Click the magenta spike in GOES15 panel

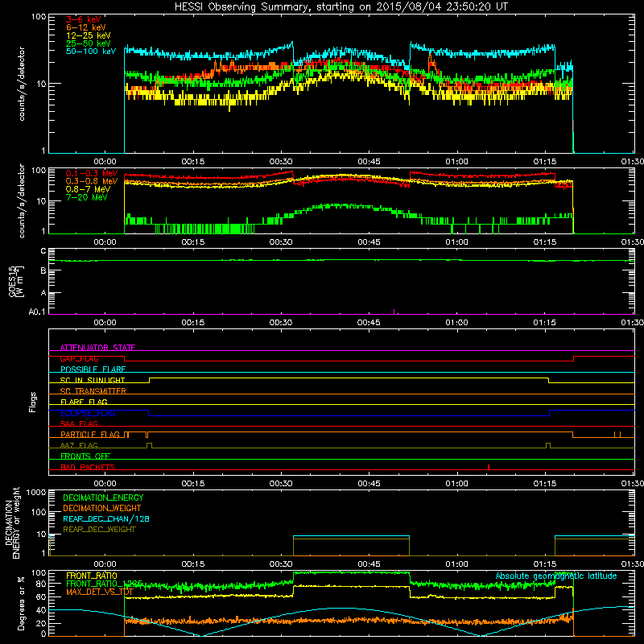pyautogui.click(x=394, y=312)
